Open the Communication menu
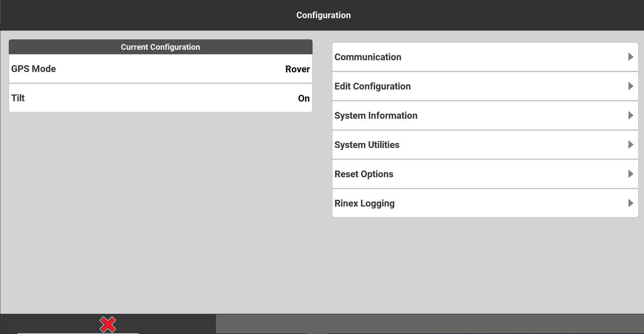The height and width of the screenshot is (334, 644). click(x=368, y=57)
